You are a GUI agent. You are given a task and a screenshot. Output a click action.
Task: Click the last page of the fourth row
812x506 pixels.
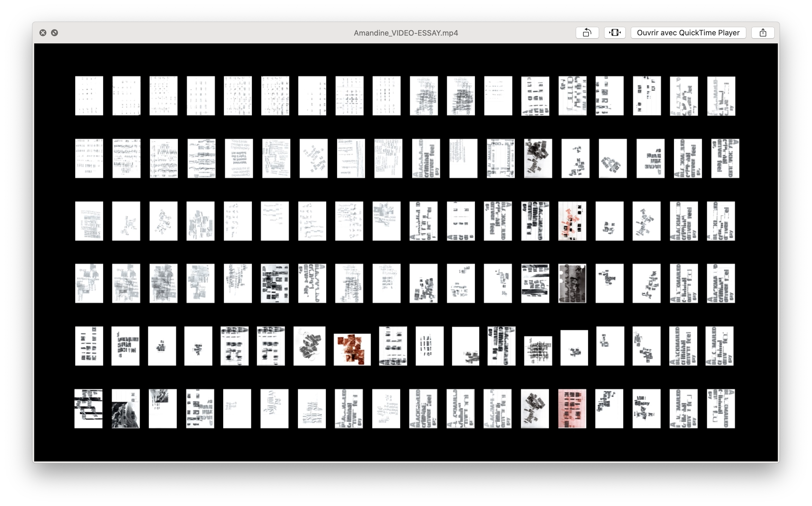point(721,283)
